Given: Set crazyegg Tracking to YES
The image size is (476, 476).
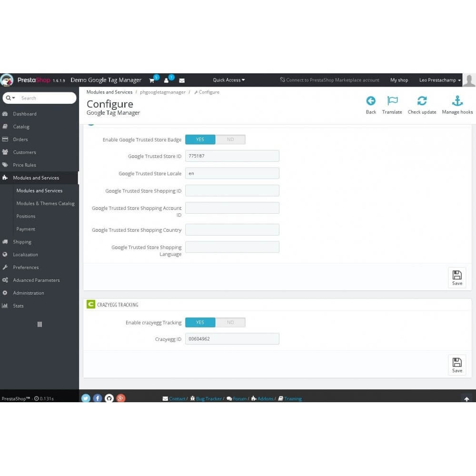Looking at the screenshot, I should pos(200,322).
